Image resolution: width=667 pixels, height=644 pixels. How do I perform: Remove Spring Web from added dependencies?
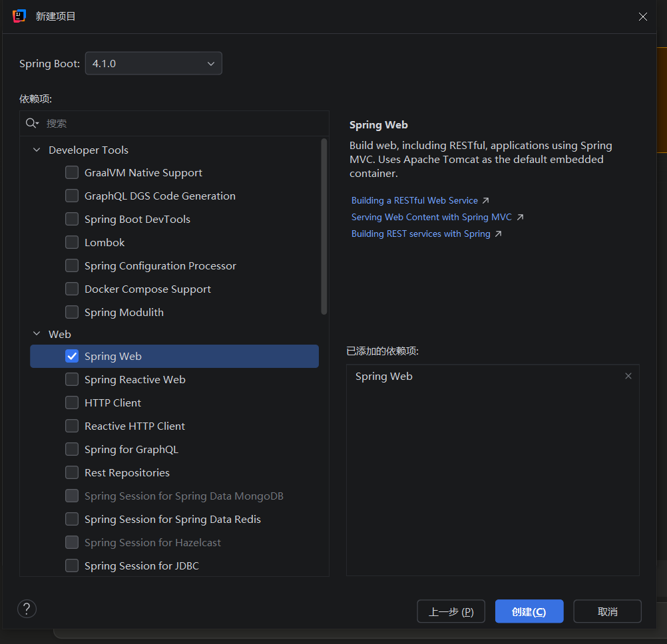click(628, 376)
